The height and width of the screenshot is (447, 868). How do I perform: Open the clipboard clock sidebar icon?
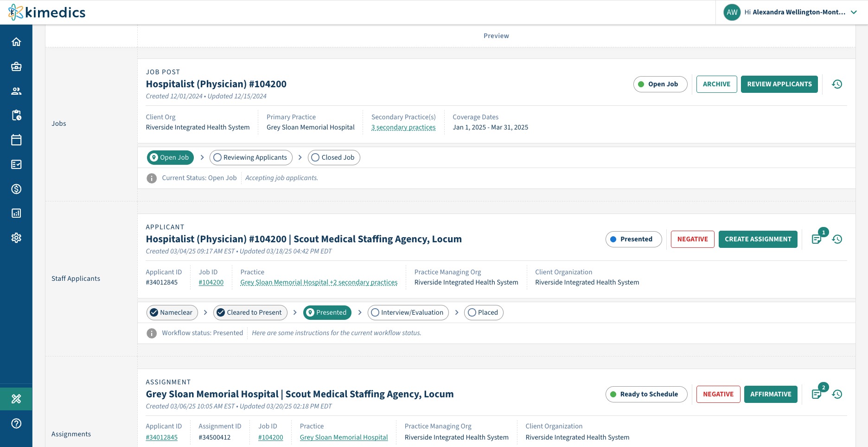click(16, 115)
